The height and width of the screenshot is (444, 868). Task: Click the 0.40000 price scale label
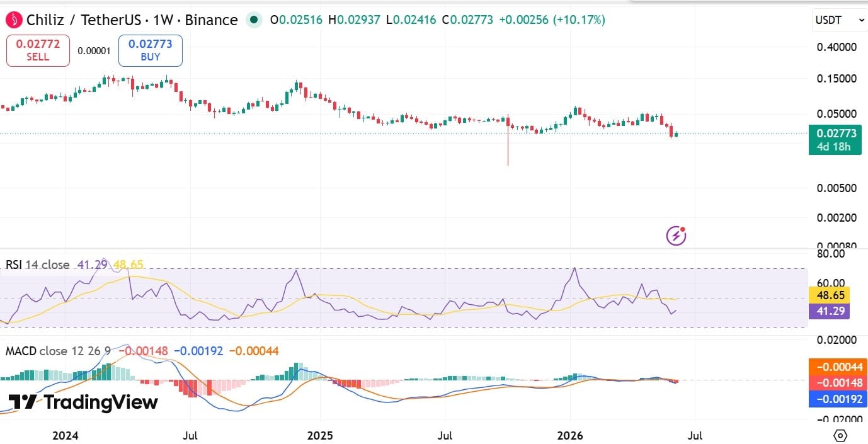pyautogui.click(x=837, y=47)
